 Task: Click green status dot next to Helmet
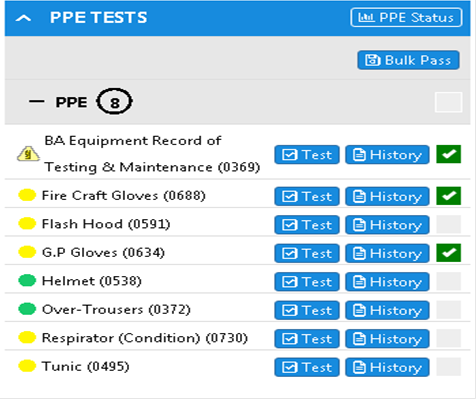point(27,281)
